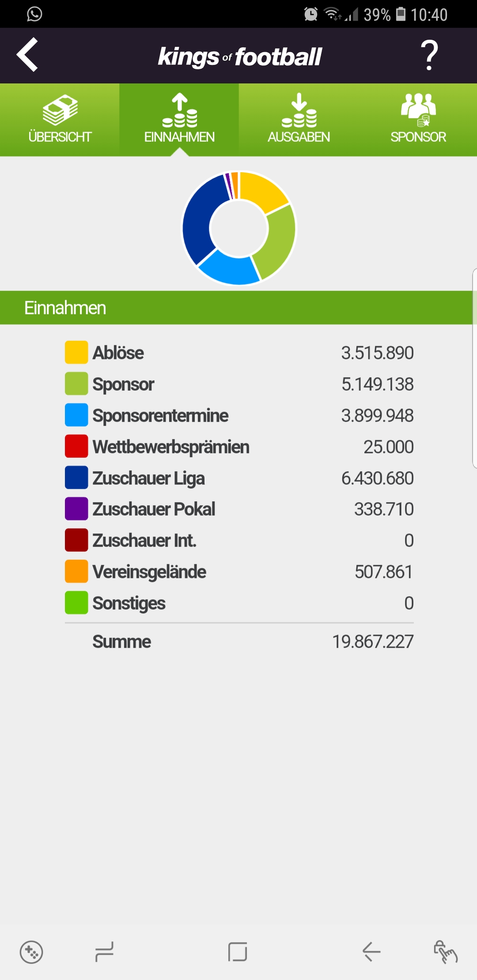Tap the yellow Ablöse color swatch
The image size is (477, 980).
76,352
